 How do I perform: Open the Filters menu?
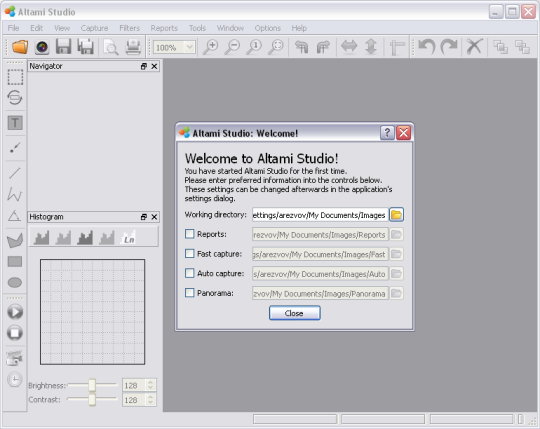click(129, 28)
